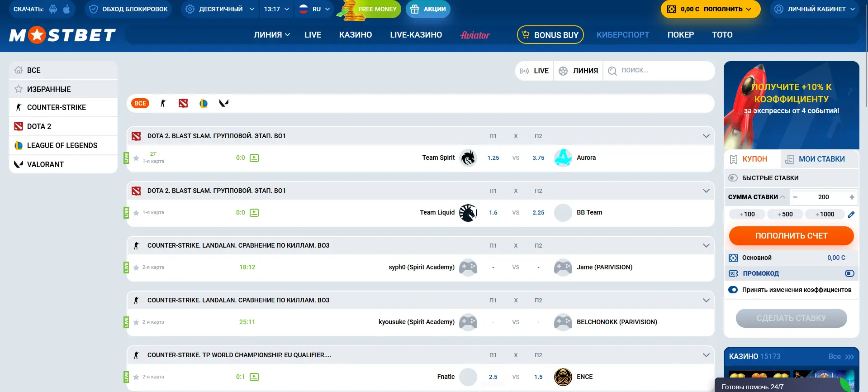Switch to LIVE events filter
Screen dimensions: 868x392
point(534,71)
